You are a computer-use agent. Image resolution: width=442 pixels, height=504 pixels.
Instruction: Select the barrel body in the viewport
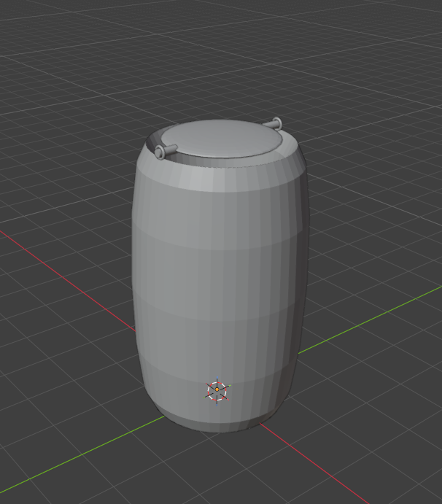coord(220,276)
